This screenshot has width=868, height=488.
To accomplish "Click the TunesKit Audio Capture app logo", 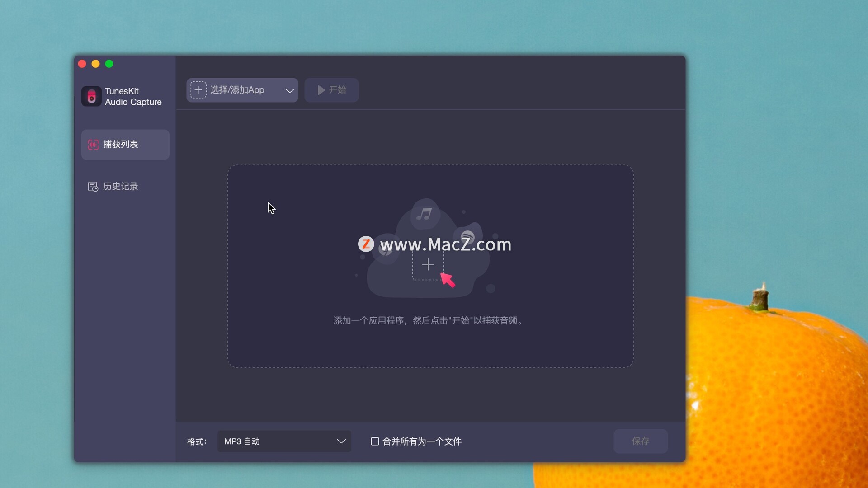I will 91,96.
